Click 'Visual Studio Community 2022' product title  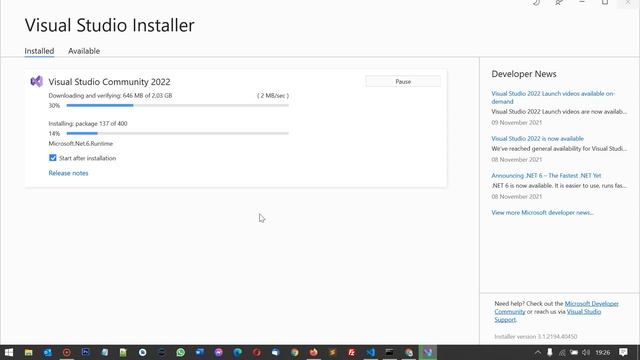click(109, 82)
